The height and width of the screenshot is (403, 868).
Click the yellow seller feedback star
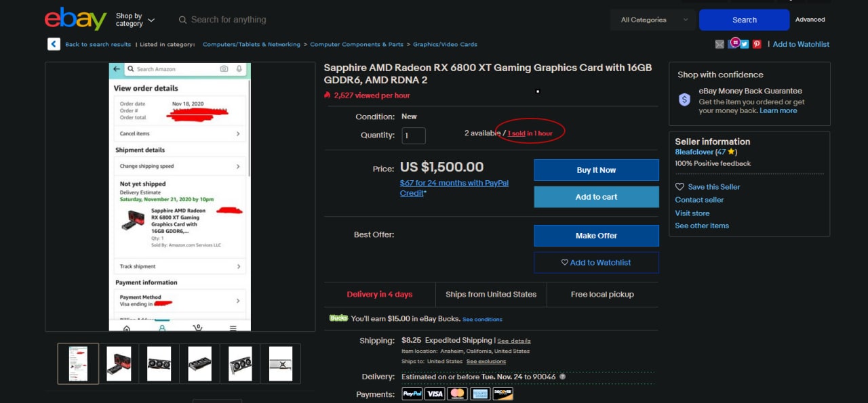pyautogui.click(x=731, y=152)
